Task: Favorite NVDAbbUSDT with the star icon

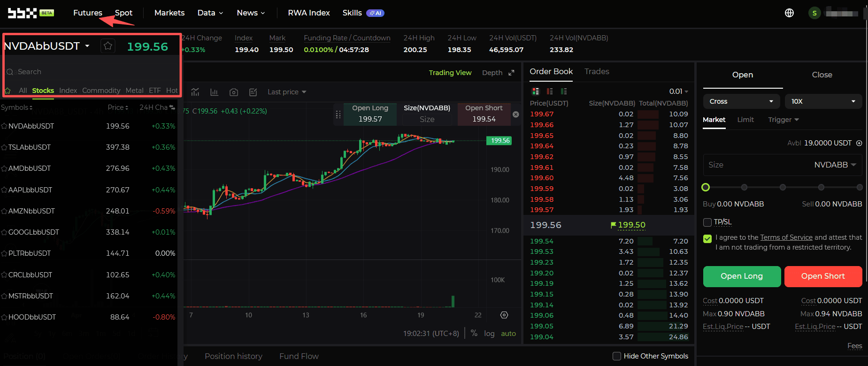Action: 108,46
